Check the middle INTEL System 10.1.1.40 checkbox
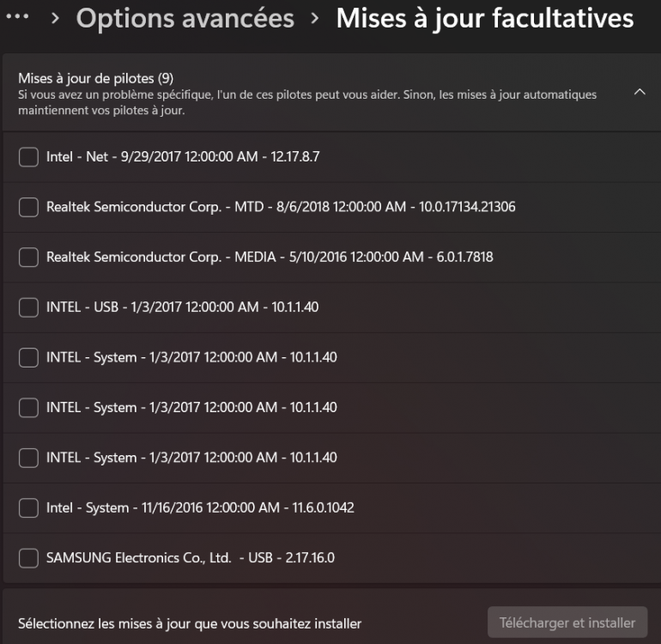 (28, 407)
